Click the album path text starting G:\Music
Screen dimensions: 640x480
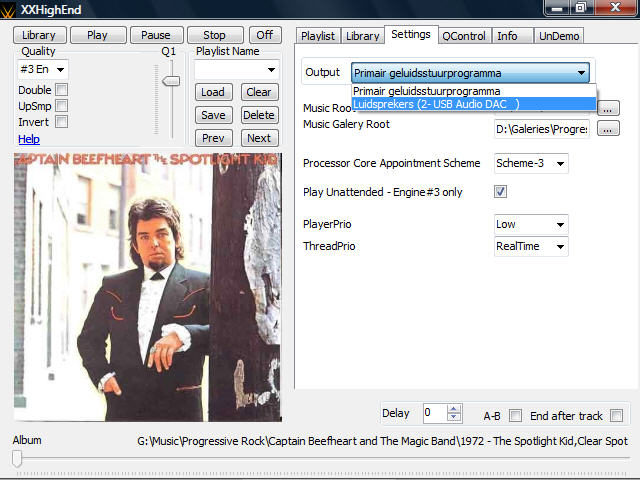(x=382, y=441)
